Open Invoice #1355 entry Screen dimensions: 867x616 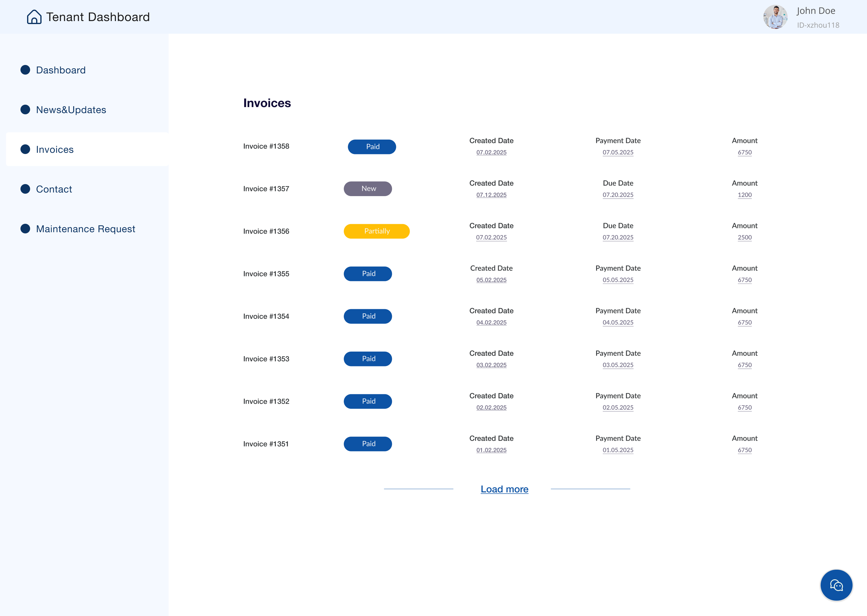[266, 274]
